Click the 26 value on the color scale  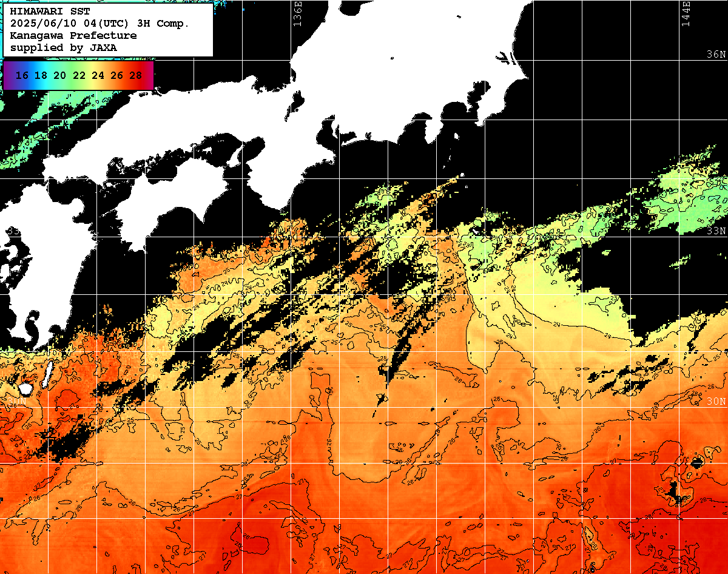pos(116,75)
